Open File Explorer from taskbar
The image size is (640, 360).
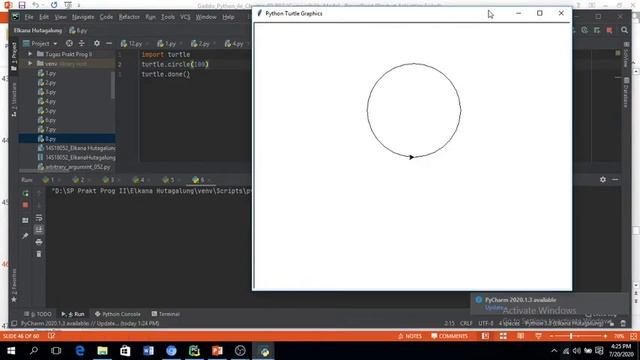[102, 351]
